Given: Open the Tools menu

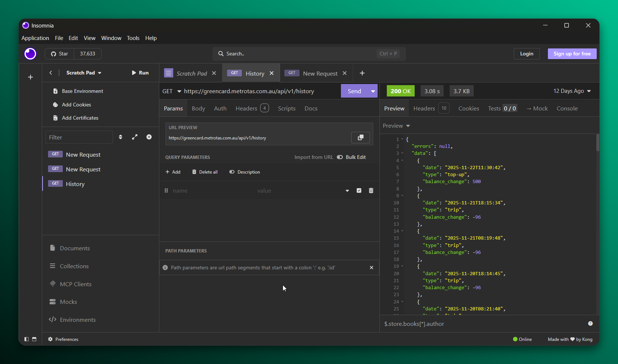Looking at the screenshot, I should [x=133, y=38].
